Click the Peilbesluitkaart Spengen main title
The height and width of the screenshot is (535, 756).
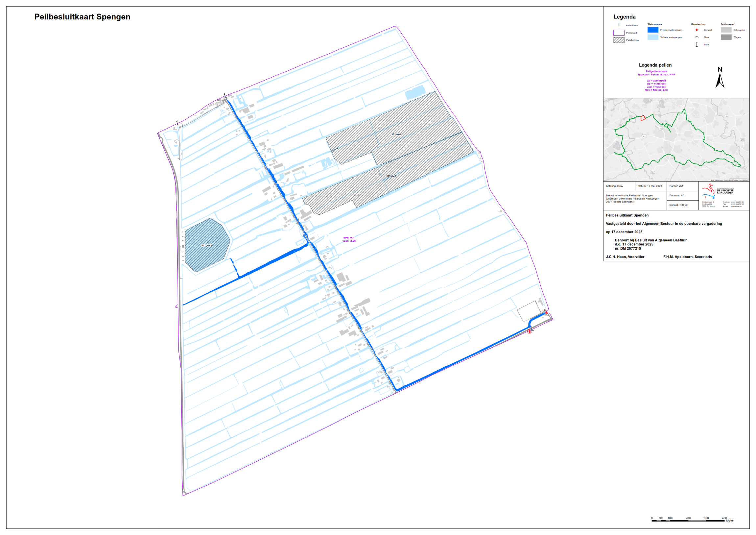click(82, 17)
